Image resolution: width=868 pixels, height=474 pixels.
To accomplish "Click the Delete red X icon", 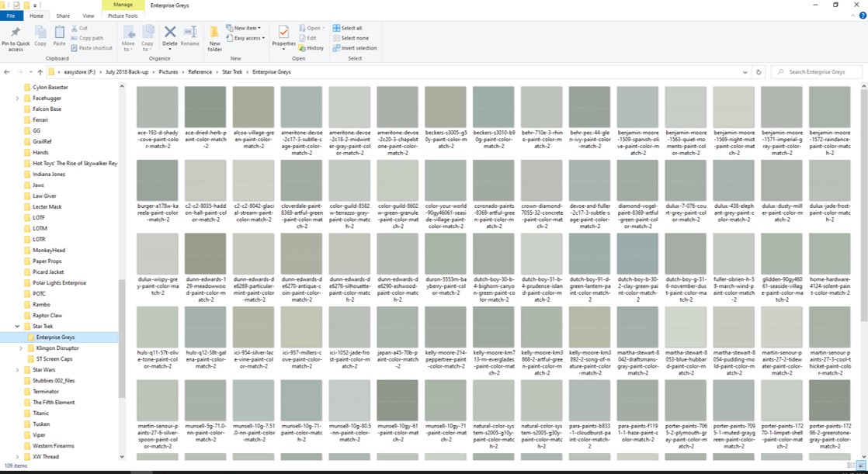I will 170,32.
